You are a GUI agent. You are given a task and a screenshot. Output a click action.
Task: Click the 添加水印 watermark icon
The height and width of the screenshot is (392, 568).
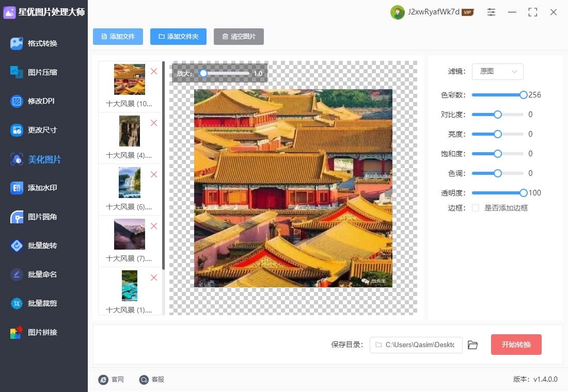[x=17, y=188]
